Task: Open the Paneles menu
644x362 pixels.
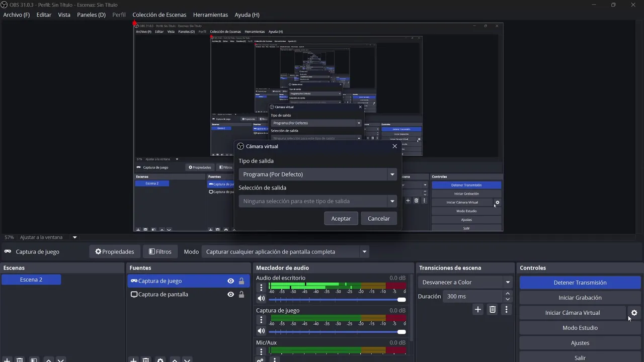Action: click(91, 15)
